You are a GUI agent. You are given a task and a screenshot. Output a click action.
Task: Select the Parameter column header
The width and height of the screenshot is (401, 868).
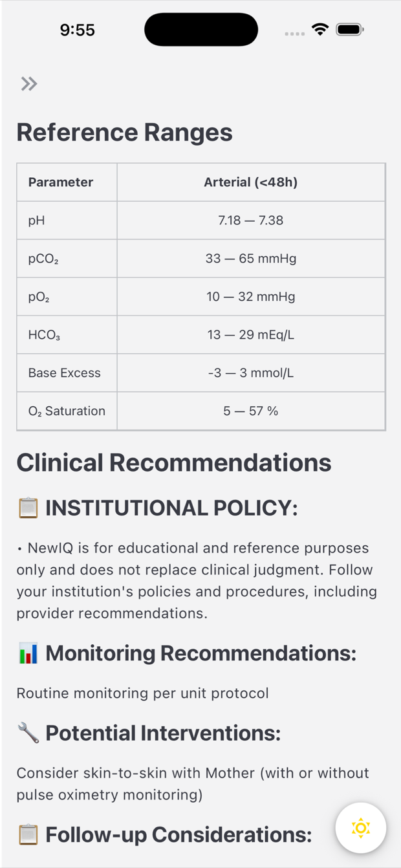(x=61, y=182)
